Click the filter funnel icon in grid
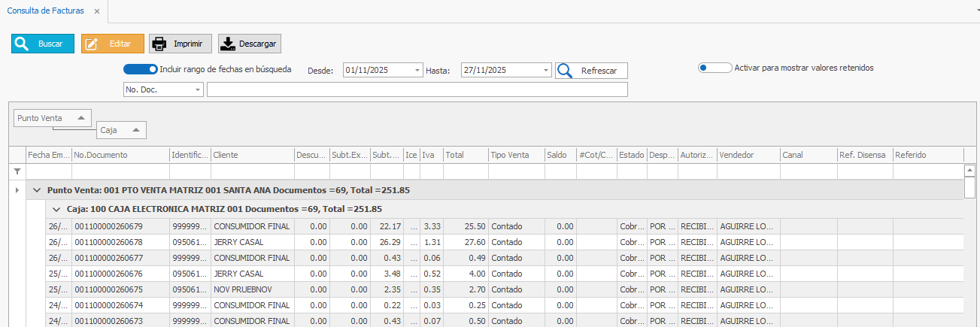Viewport: 980px width, 327px height. point(17,172)
